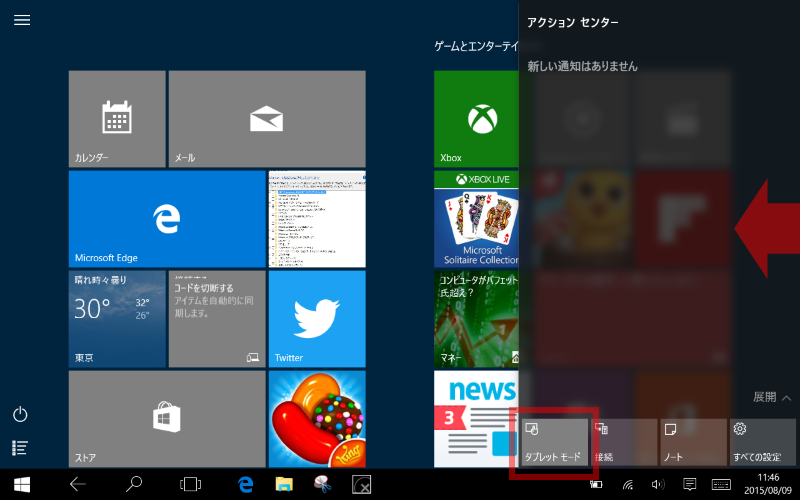The image size is (800, 500).
Task: Click the アクション センター title
Action: [x=573, y=22]
